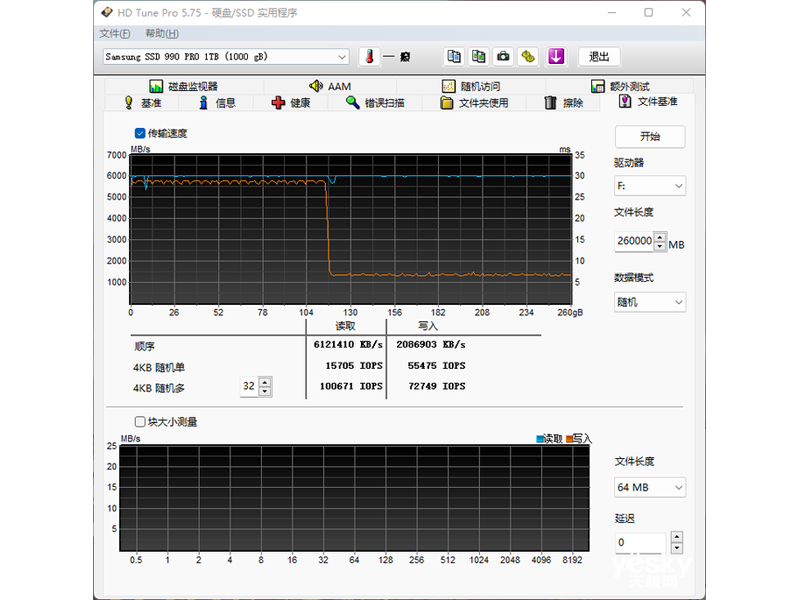800x600 pixels.
Task: Open the 64 MB file length dropdown
Action: click(650, 487)
